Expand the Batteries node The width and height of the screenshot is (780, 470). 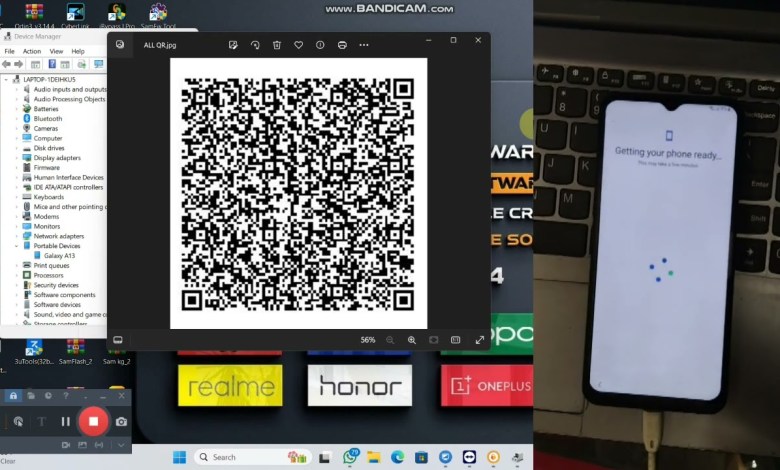16,108
